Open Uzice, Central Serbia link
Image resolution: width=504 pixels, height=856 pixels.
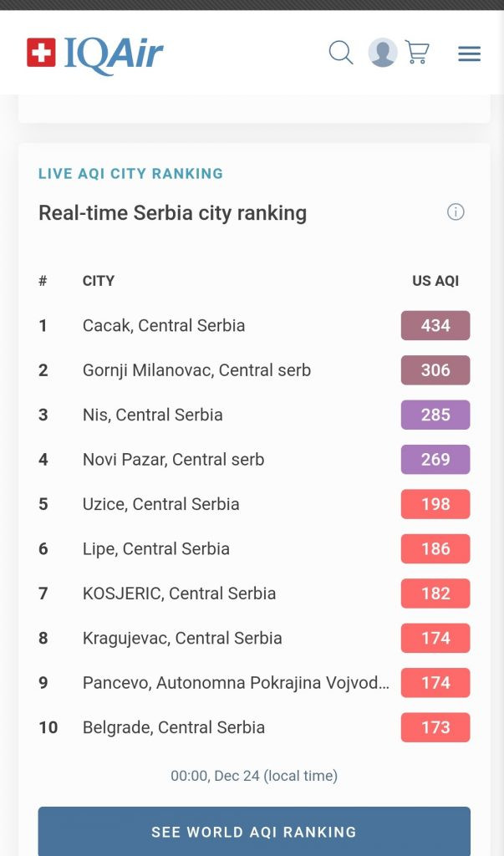(x=160, y=504)
